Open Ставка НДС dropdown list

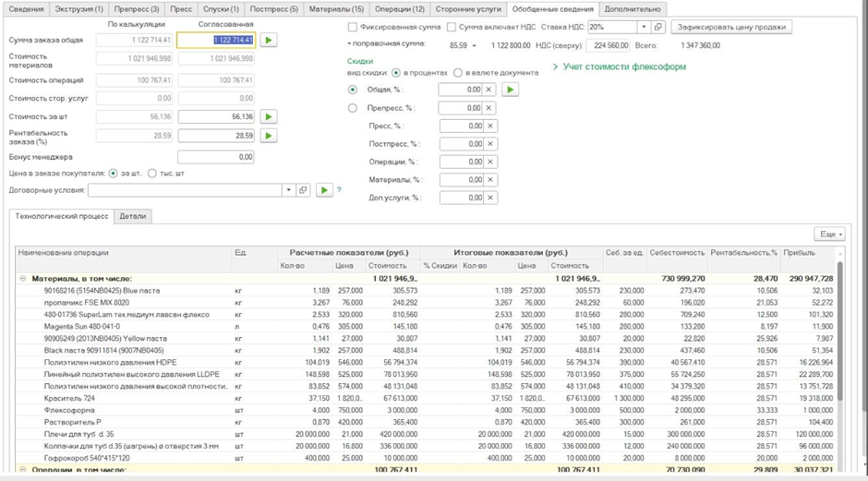644,28
